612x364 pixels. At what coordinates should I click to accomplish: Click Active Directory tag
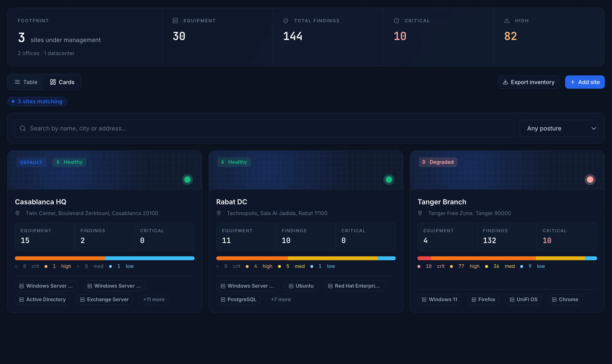click(x=43, y=299)
